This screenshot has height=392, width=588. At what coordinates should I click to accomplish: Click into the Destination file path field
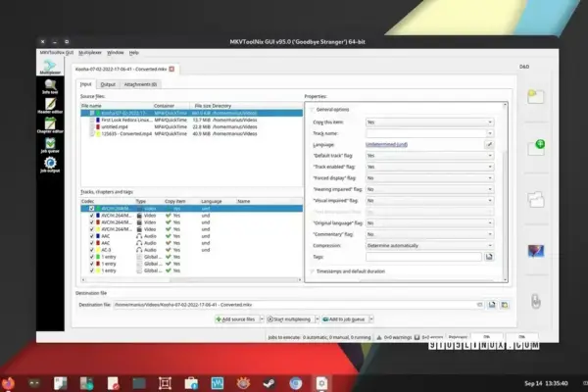click(298, 305)
